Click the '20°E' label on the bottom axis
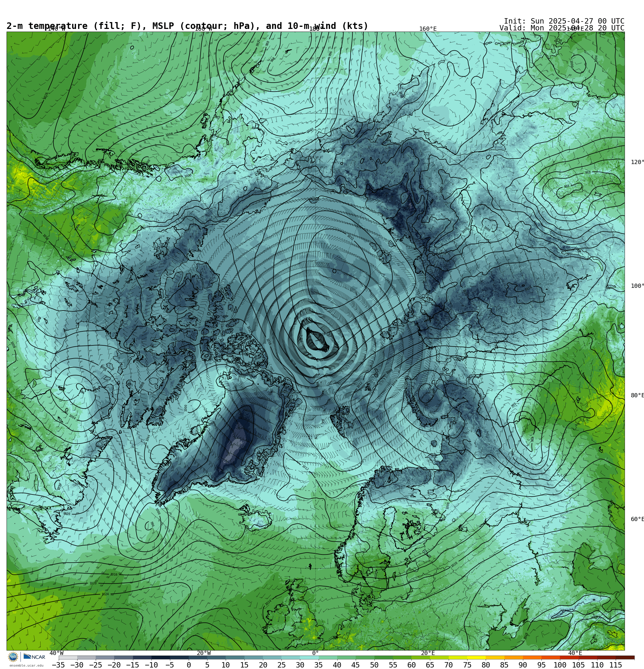The height and width of the screenshot is (669, 644). click(x=428, y=653)
